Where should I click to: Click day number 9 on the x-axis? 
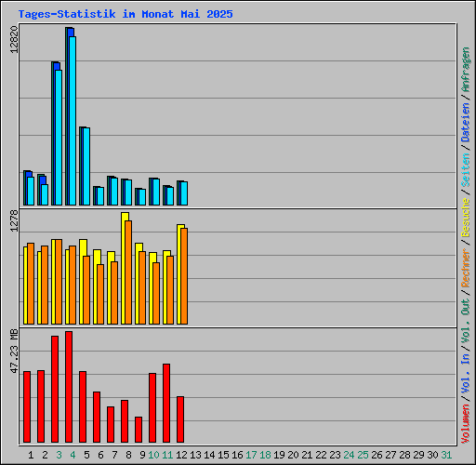click(x=142, y=455)
